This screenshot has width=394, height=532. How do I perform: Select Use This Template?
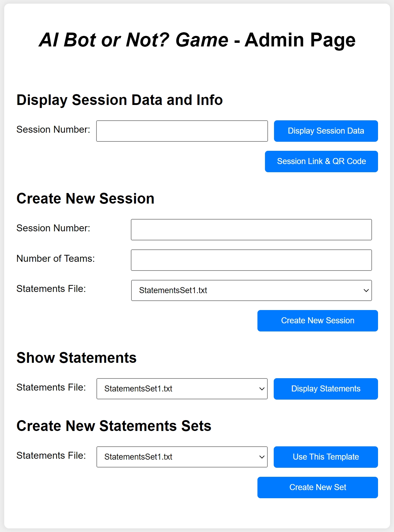pos(325,457)
